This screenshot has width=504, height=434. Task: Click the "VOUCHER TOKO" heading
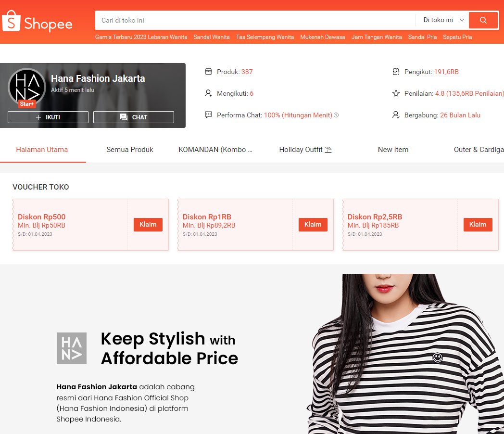[41, 187]
